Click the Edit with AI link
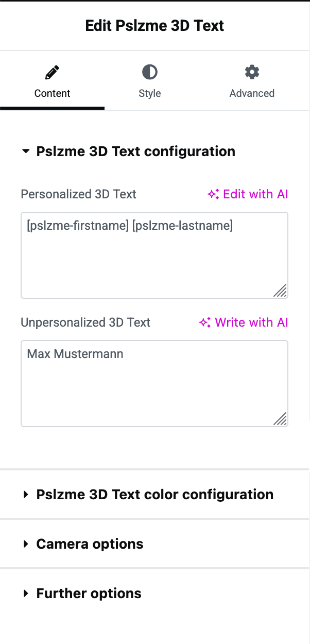Screen dimensions: 310x644 pyautogui.click(x=255, y=194)
